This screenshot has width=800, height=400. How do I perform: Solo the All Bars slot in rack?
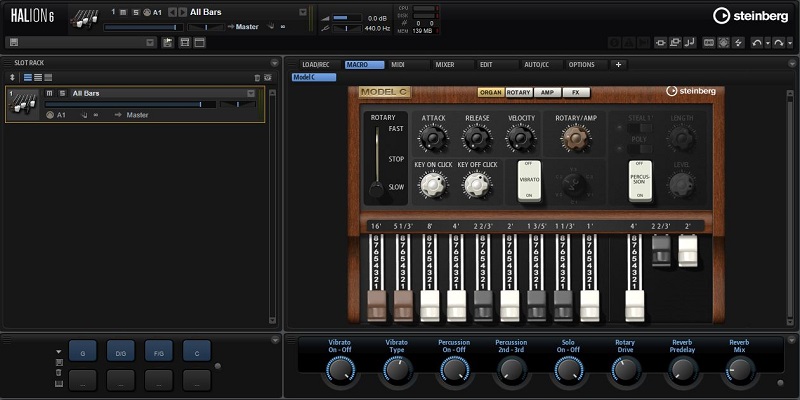coord(60,93)
